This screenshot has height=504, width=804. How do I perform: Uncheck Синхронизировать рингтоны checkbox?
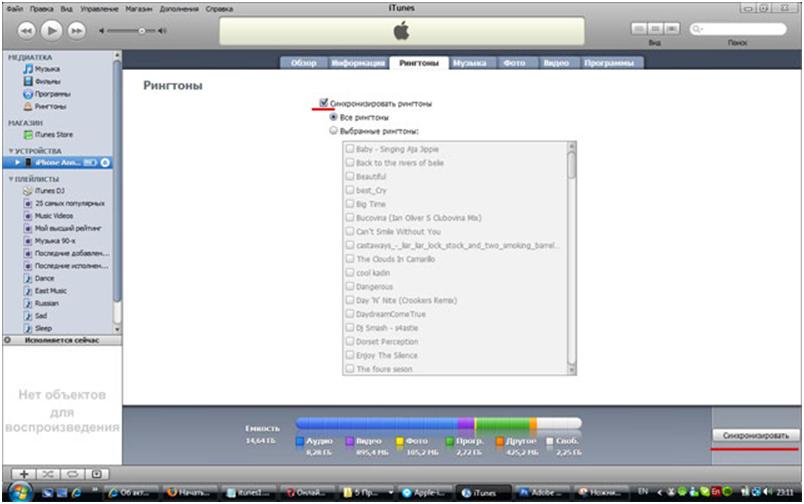(323, 103)
